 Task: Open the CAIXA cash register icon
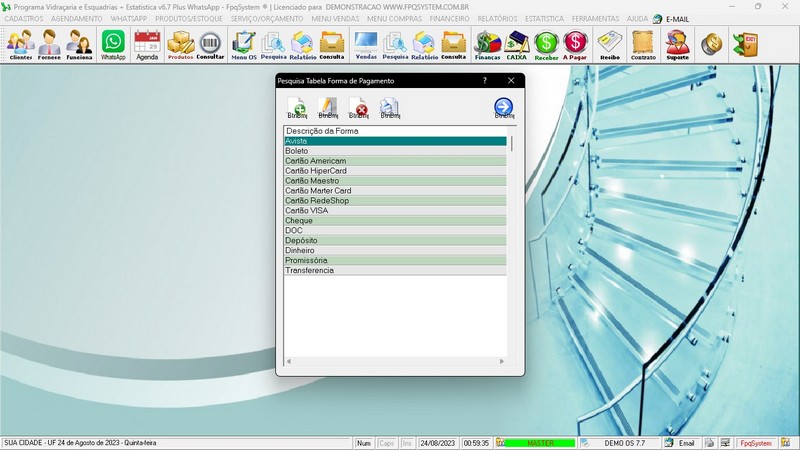(516, 45)
